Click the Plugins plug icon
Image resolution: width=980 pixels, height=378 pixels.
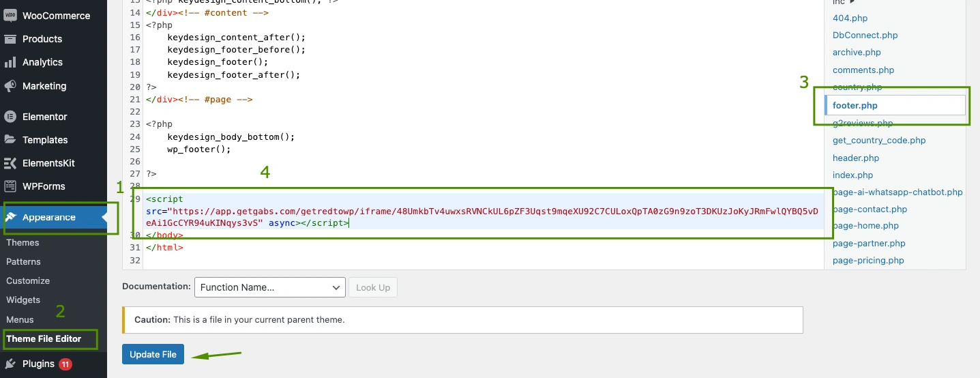pos(10,364)
